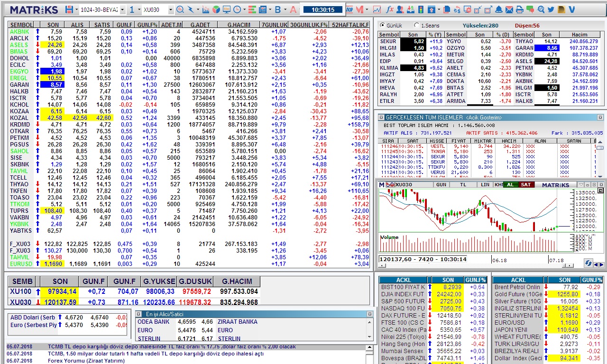Click the line chart window icon
607x364 pixels.
(x=377, y=9)
